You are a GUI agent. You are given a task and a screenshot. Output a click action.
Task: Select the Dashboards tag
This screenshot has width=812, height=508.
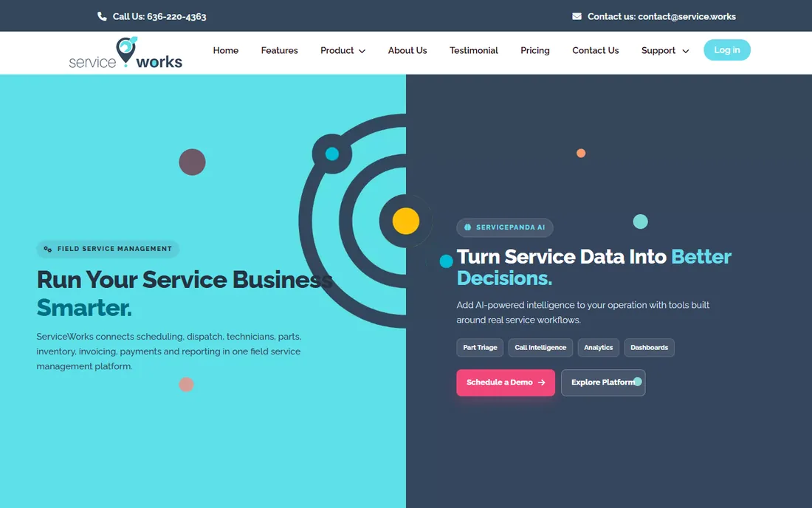tap(649, 348)
